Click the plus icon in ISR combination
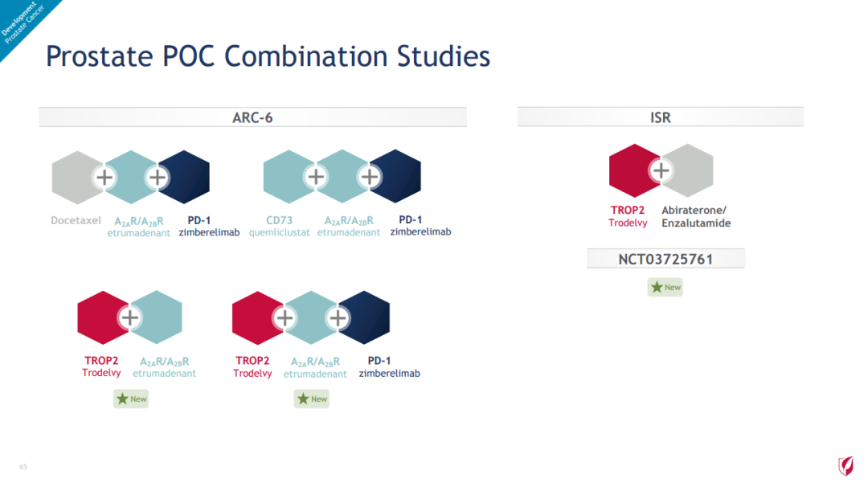 661,170
